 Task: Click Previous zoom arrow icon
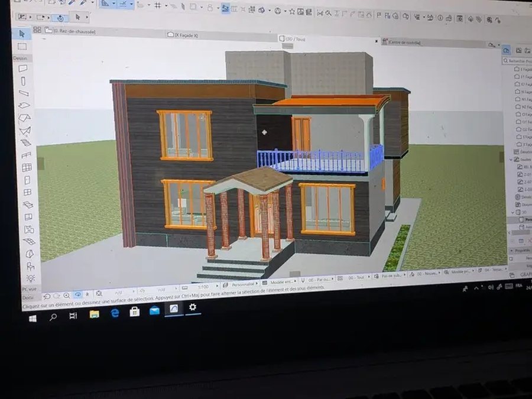coord(47,296)
